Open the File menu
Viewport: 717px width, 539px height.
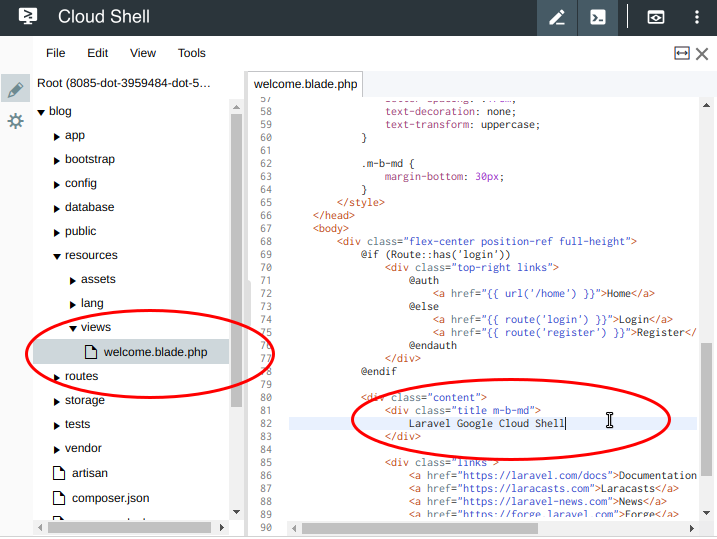55,53
